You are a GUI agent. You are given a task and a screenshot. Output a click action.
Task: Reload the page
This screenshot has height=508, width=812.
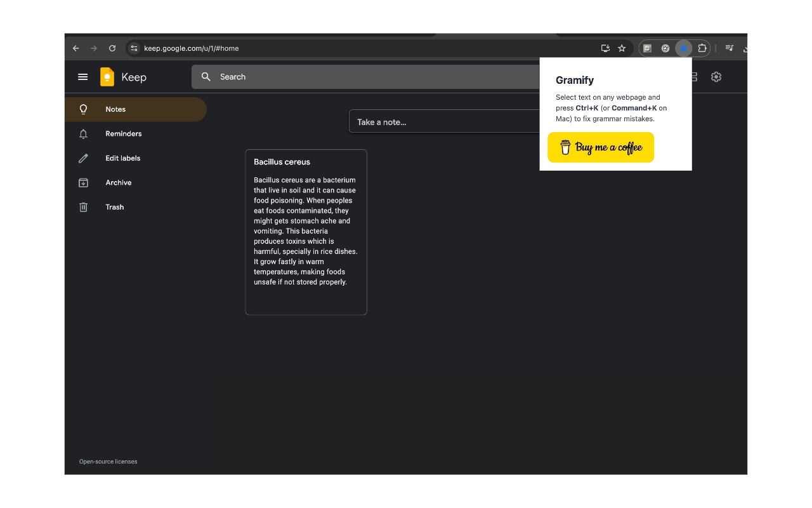(x=112, y=48)
